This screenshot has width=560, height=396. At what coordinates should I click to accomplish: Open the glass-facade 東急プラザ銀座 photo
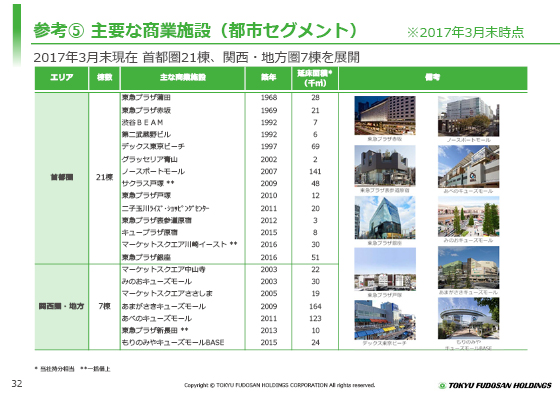[x=385, y=217]
